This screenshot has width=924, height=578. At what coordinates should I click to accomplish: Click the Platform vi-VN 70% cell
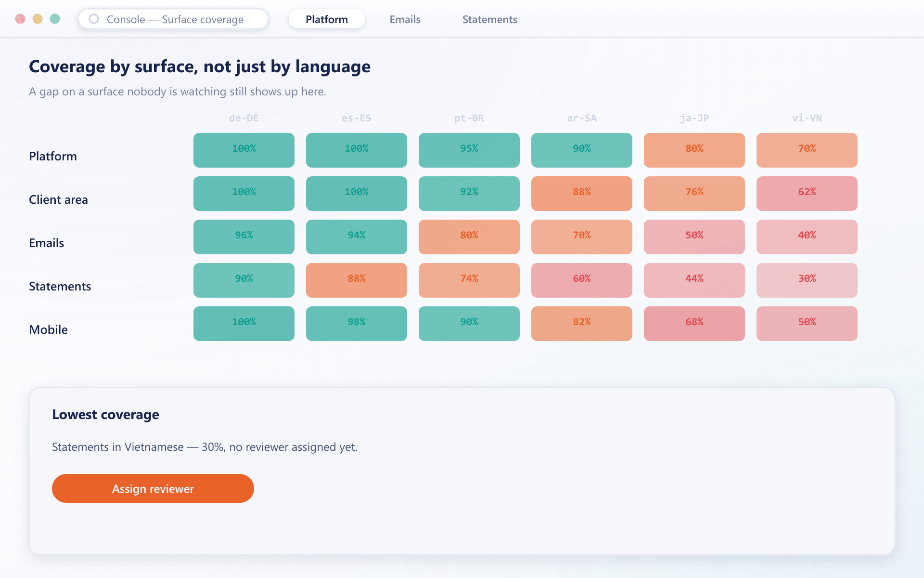[807, 150]
